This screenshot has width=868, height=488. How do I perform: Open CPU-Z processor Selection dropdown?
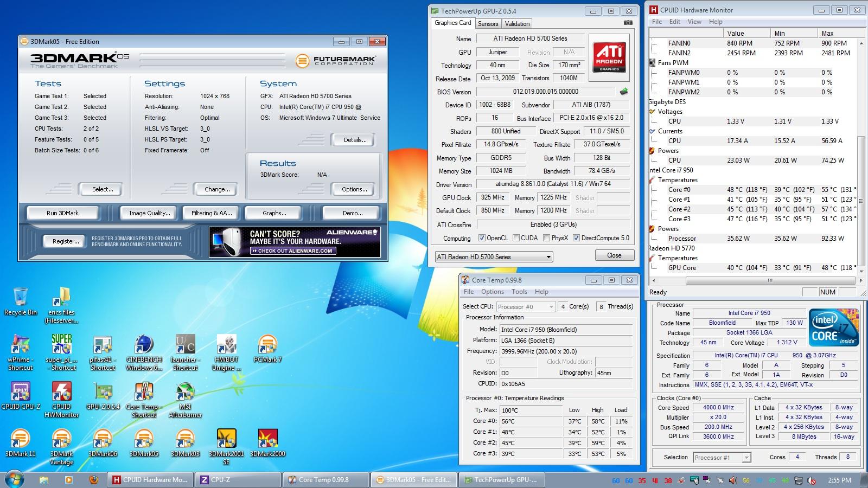coord(722,458)
